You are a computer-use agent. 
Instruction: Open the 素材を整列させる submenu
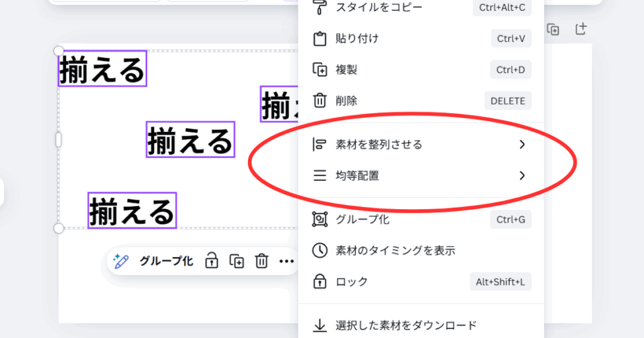[421, 144]
